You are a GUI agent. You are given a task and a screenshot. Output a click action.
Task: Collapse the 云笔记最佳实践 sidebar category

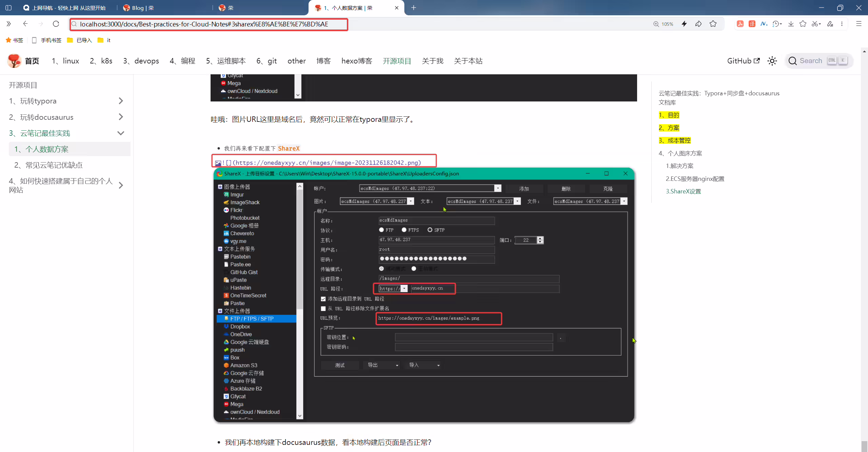[x=121, y=133]
